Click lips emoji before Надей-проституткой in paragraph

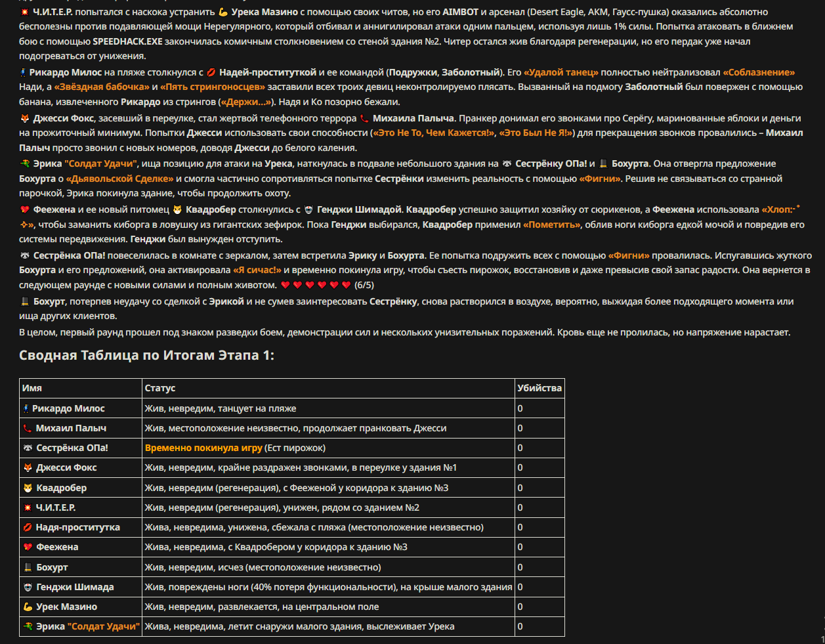(x=211, y=72)
